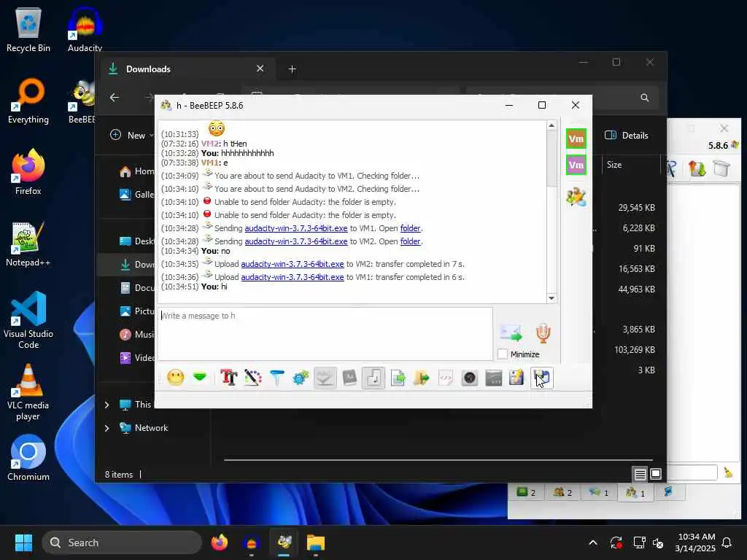
Task: Click the chat scrollbar down arrow
Action: pyautogui.click(x=551, y=298)
